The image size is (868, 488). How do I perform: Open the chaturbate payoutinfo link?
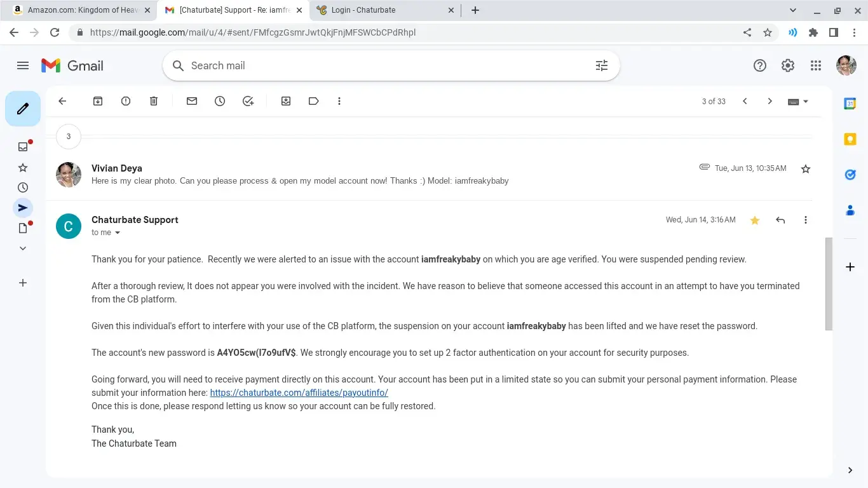coord(299,393)
